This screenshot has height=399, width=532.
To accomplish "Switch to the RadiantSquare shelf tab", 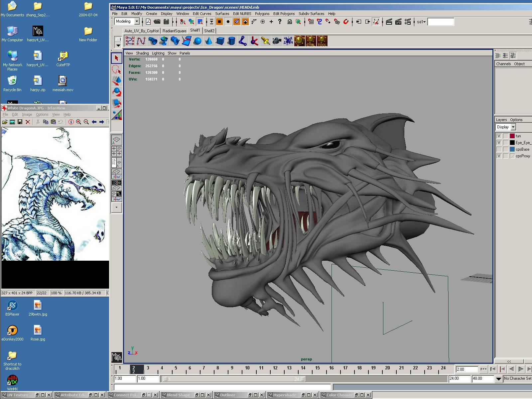I will (174, 31).
